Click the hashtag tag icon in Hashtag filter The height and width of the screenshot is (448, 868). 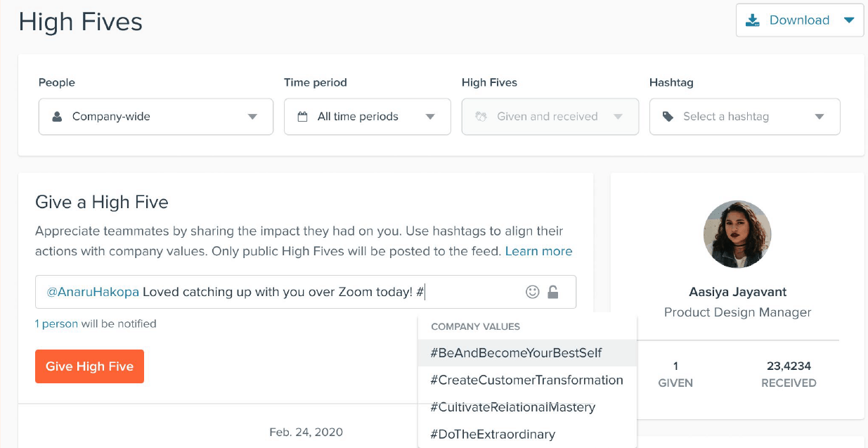tap(669, 117)
